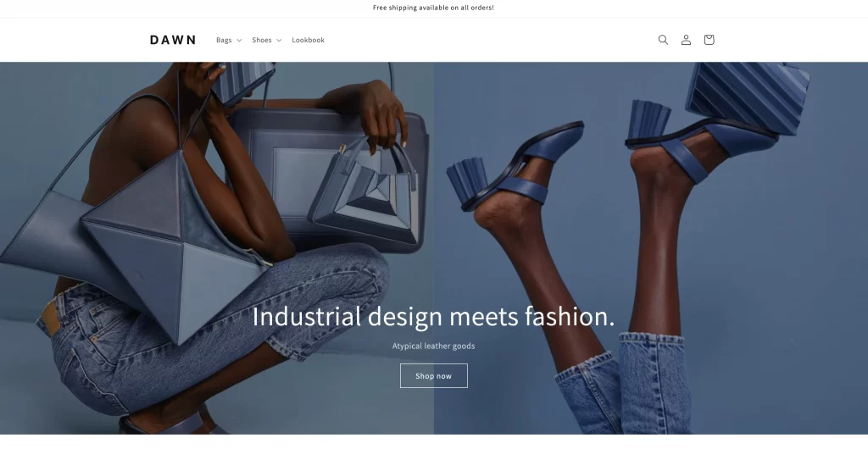Click the Industrial design meets fashion headline
The height and width of the screenshot is (449, 868).
pyautogui.click(x=433, y=316)
